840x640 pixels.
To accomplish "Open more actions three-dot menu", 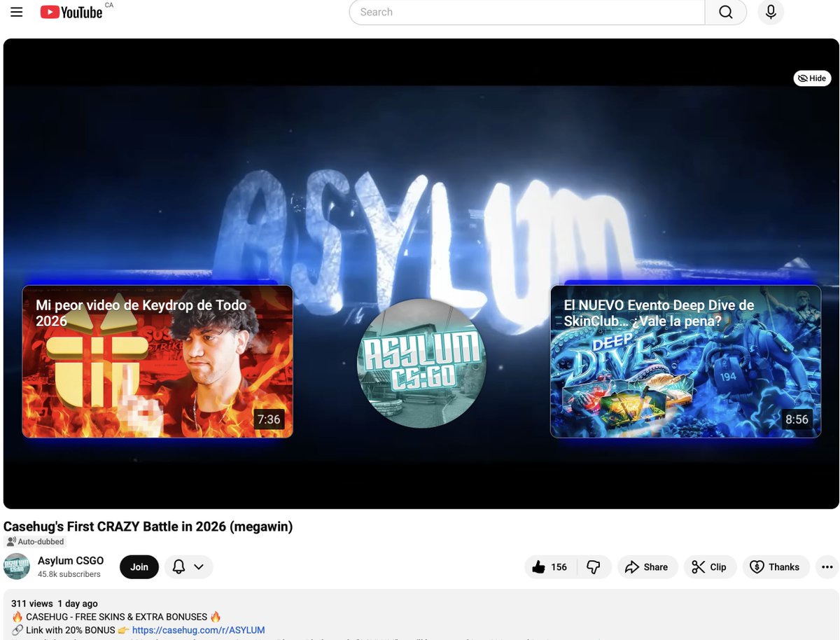I will 827,567.
